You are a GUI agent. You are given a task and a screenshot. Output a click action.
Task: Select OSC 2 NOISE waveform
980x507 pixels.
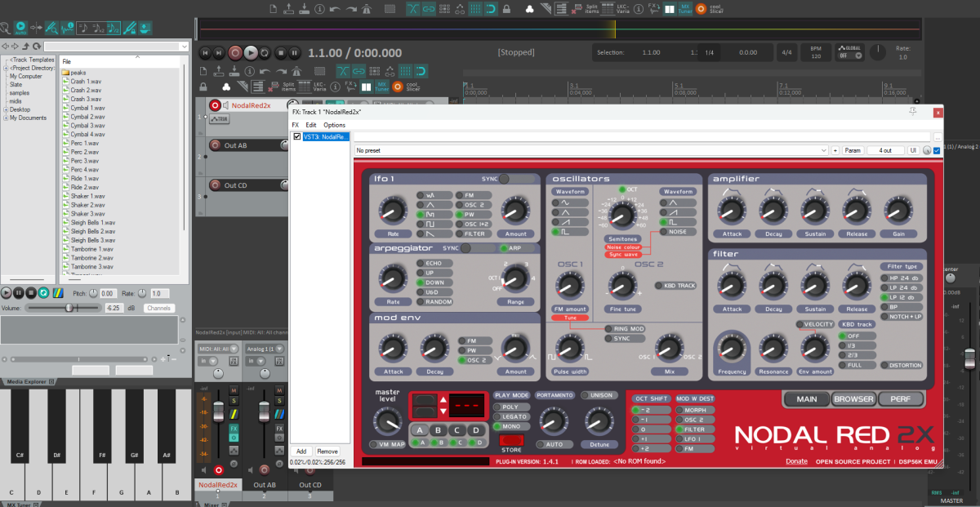pyautogui.click(x=678, y=232)
